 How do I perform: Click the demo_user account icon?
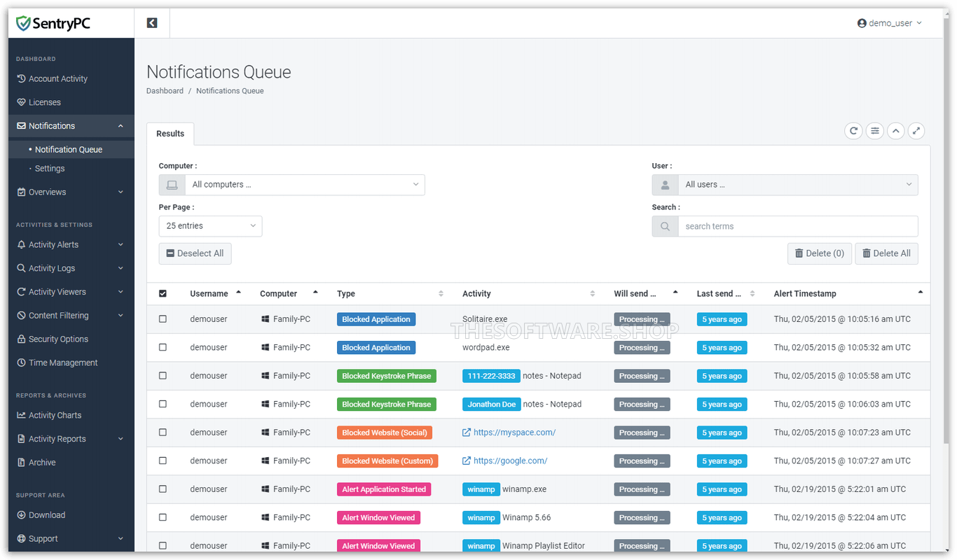(x=862, y=23)
